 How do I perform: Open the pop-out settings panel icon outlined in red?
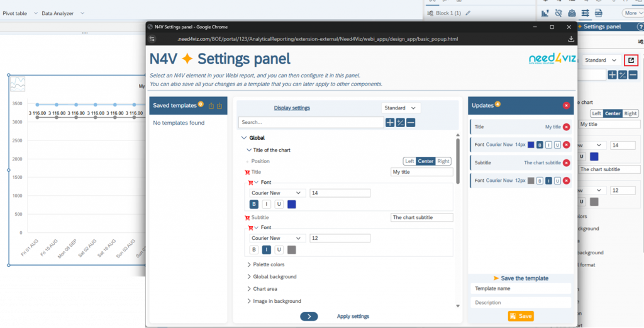631,60
